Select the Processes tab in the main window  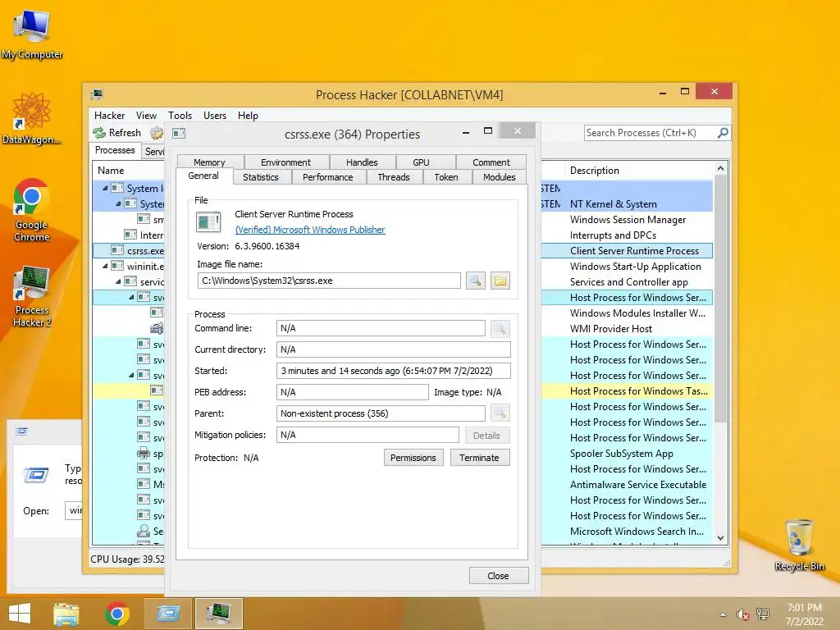[x=115, y=150]
